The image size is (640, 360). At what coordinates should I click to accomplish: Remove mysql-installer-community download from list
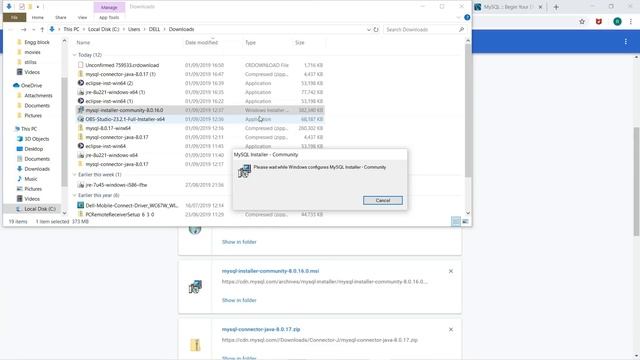(x=451, y=271)
